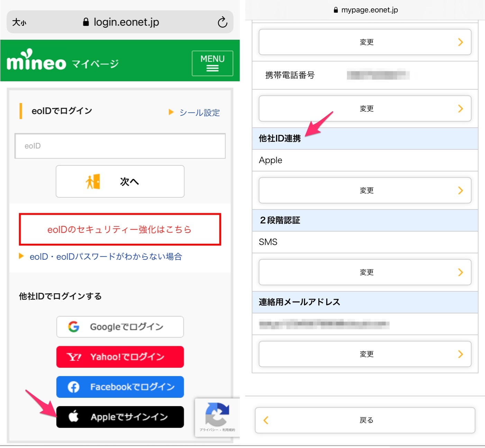Viewport: 485px width, 448px height.
Task: Choose Appleでサインイン button
Action: click(x=120, y=417)
